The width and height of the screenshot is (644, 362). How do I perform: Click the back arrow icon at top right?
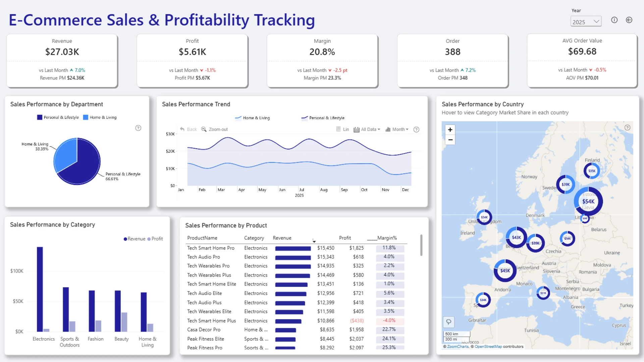[x=629, y=20]
